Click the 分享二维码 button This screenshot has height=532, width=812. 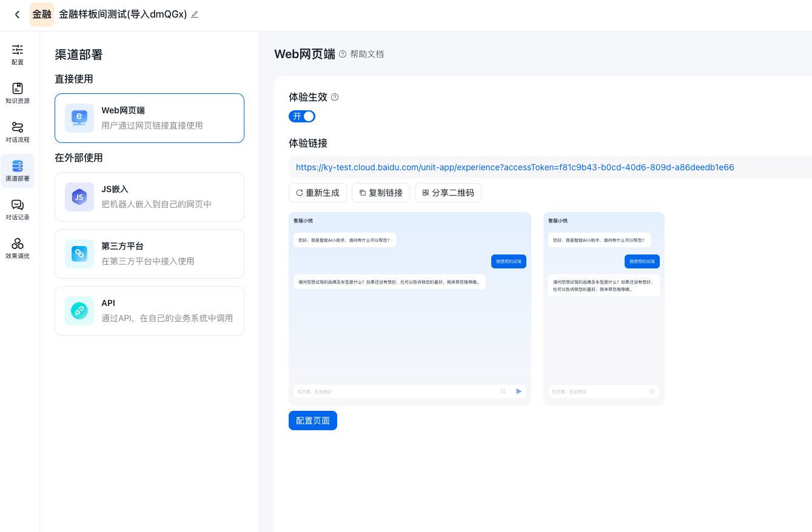point(448,193)
